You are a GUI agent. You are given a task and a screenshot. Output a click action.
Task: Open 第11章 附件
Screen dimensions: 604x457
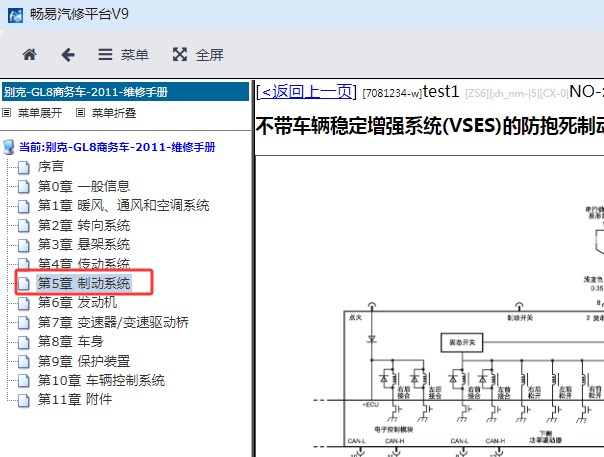pos(75,399)
